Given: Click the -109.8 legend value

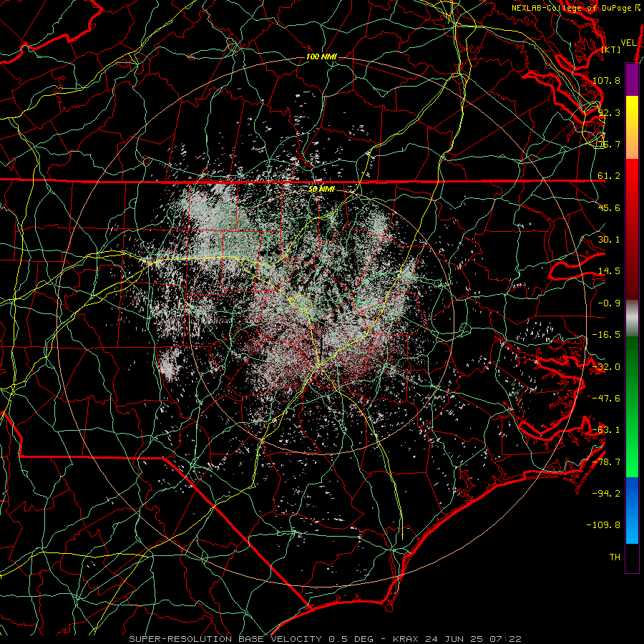Looking at the screenshot, I should tap(604, 525).
